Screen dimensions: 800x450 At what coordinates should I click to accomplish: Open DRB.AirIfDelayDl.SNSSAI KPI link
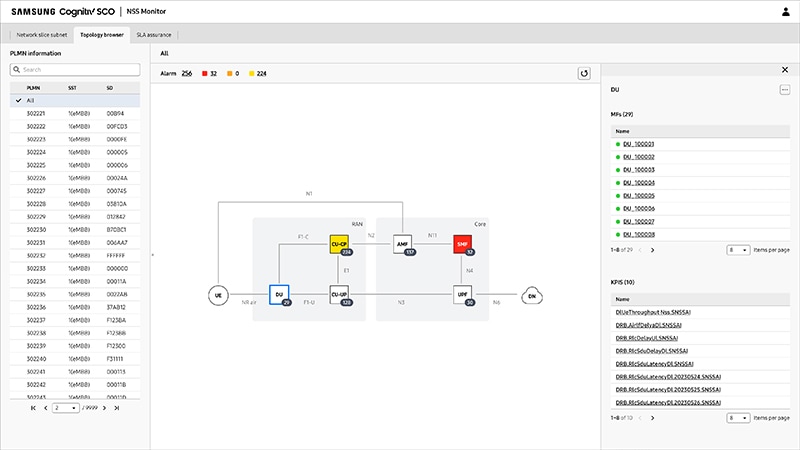coord(648,325)
